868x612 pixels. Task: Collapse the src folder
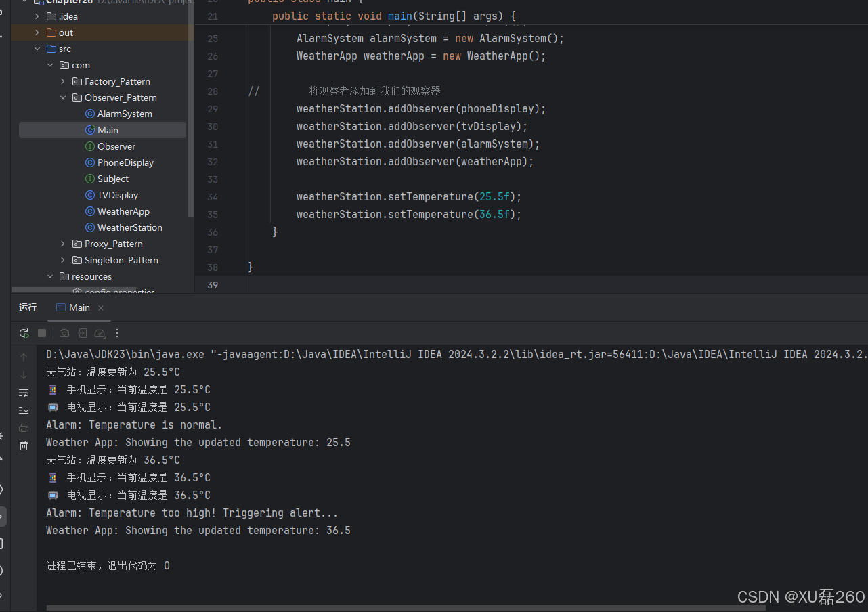coord(37,49)
